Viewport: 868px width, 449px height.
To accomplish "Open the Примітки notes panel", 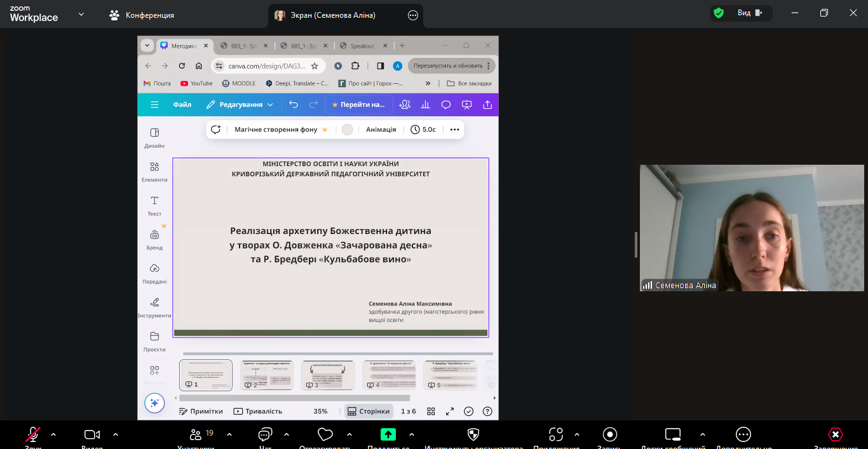I will tap(201, 411).
